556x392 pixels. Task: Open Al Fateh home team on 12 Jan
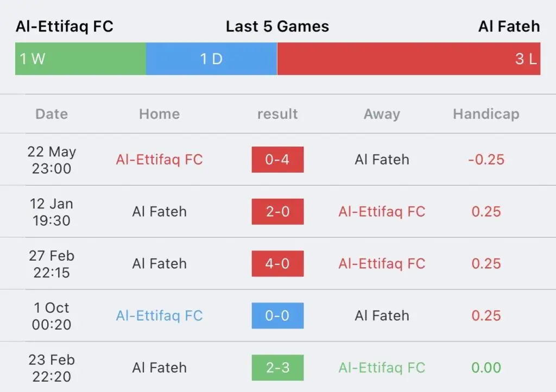(x=159, y=212)
